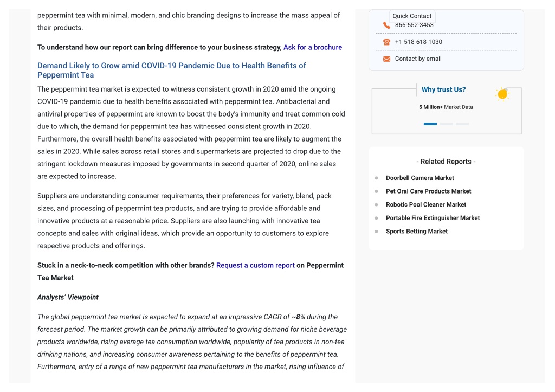The width and height of the screenshot is (555, 392).
Task: Open Robotic Pool Cleaner Market report
Action: [426, 205]
